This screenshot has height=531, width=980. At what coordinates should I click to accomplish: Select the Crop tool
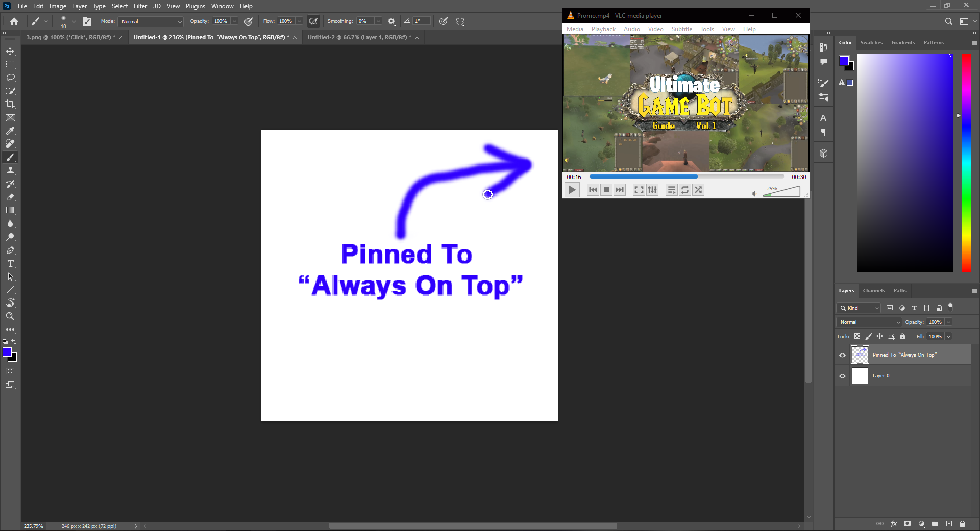coord(10,104)
